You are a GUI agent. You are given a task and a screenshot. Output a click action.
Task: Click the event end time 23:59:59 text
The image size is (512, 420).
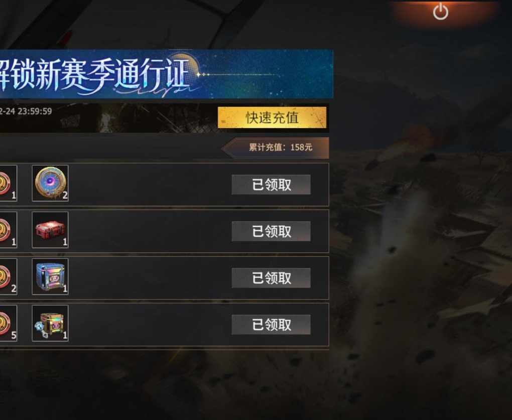pos(35,111)
